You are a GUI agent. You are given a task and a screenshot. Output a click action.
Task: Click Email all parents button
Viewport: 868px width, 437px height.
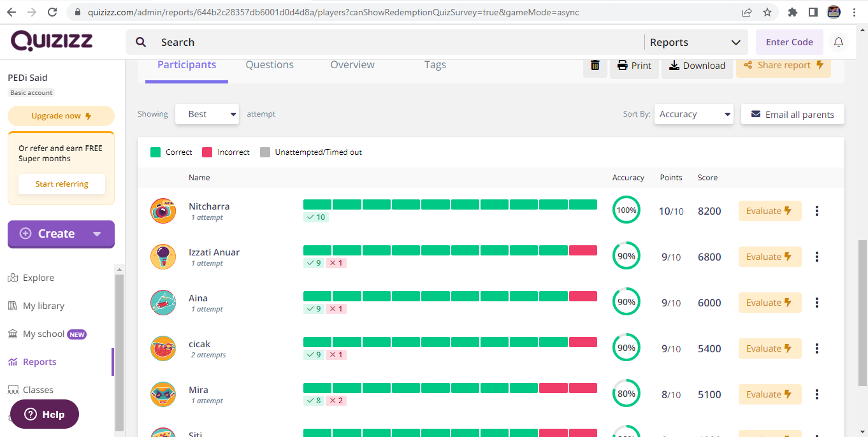[792, 114]
